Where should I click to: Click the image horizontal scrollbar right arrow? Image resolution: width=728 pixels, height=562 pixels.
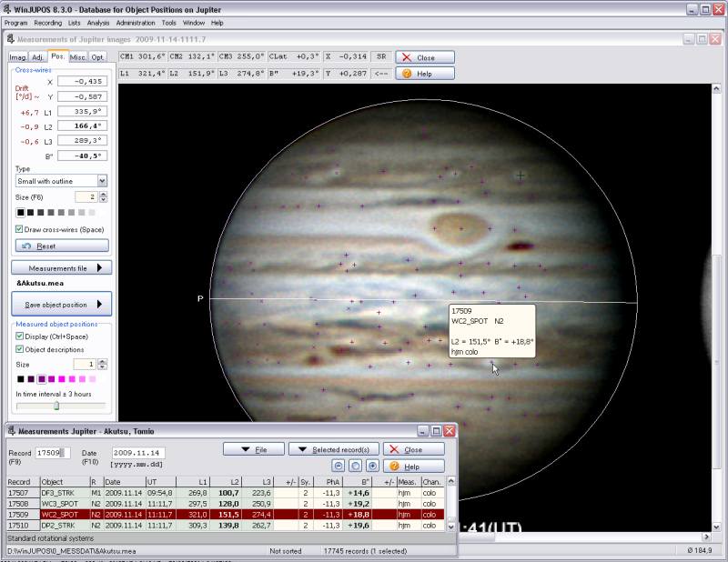707,537
